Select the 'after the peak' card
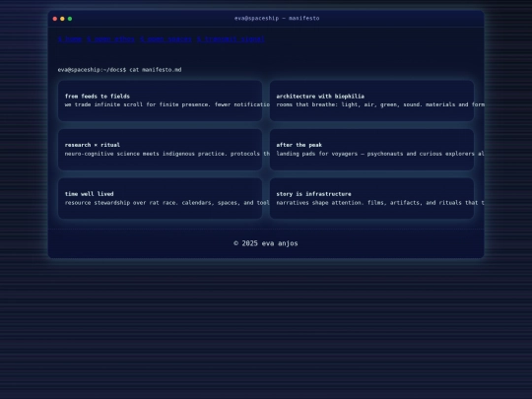The height and width of the screenshot is (399, 532). 371,150
